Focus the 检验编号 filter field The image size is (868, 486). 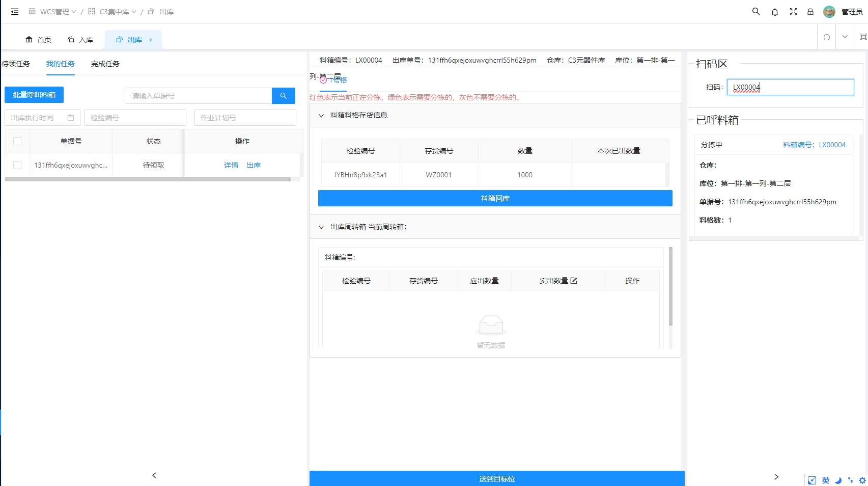click(x=135, y=118)
